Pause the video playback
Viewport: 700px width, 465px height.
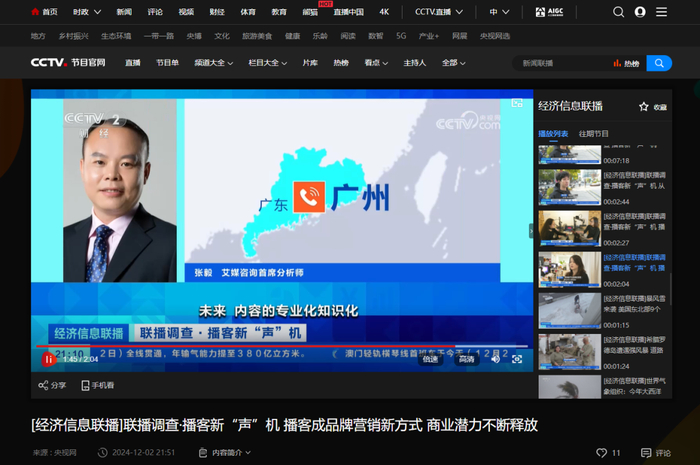[x=48, y=359]
